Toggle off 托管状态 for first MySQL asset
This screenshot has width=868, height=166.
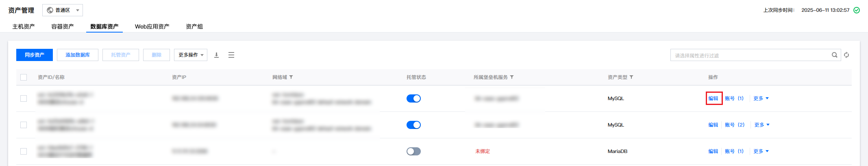click(x=413, y=98)
